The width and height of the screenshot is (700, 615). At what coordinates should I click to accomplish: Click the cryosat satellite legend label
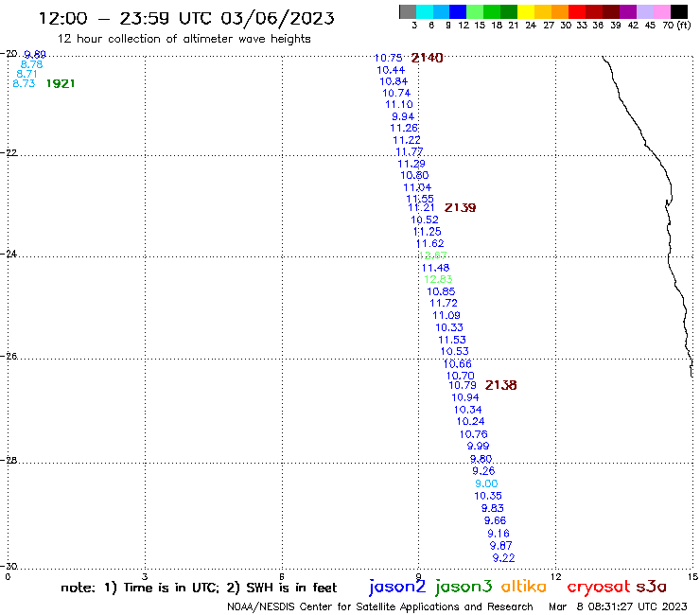598,588
